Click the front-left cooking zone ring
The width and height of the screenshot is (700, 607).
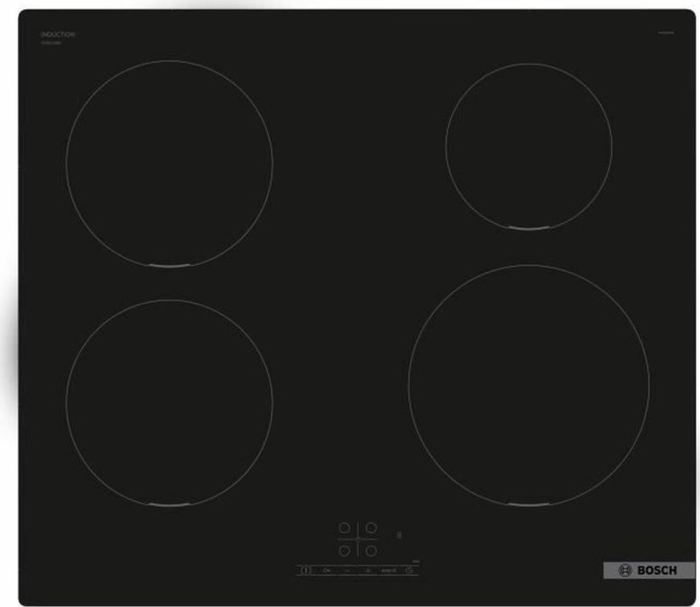pyautogui.click(x=169, y=403)
